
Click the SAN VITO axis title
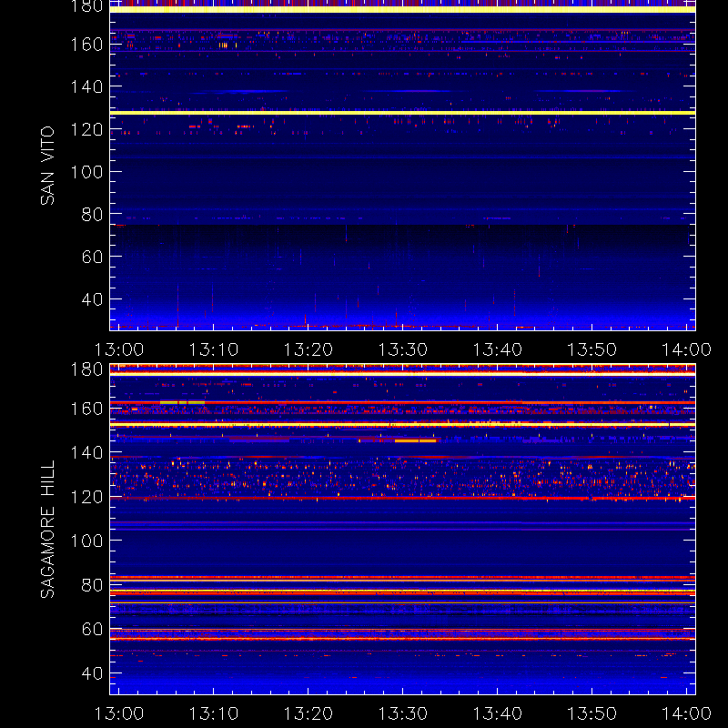click(47, 166)
